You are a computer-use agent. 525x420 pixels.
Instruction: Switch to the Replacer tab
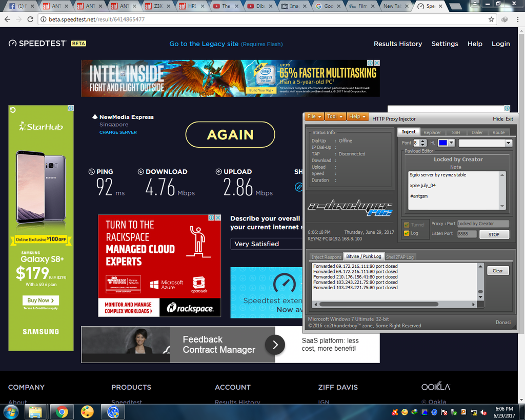pos(432,132)
